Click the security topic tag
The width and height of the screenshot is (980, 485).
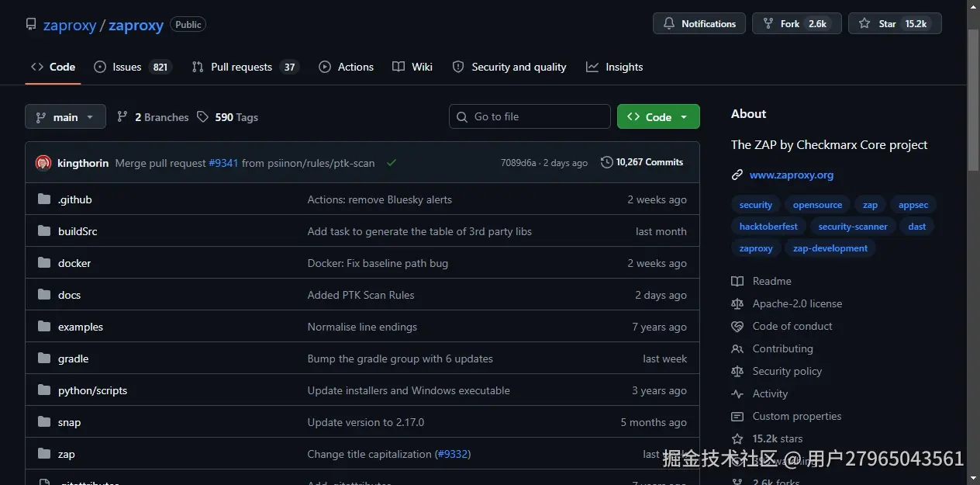click(x=756, y=205)
